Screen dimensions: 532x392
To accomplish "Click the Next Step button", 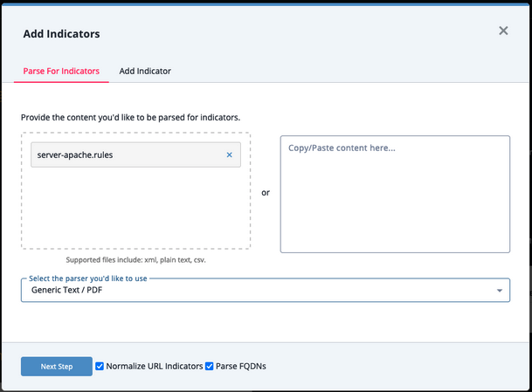I will tap(57, 366).
